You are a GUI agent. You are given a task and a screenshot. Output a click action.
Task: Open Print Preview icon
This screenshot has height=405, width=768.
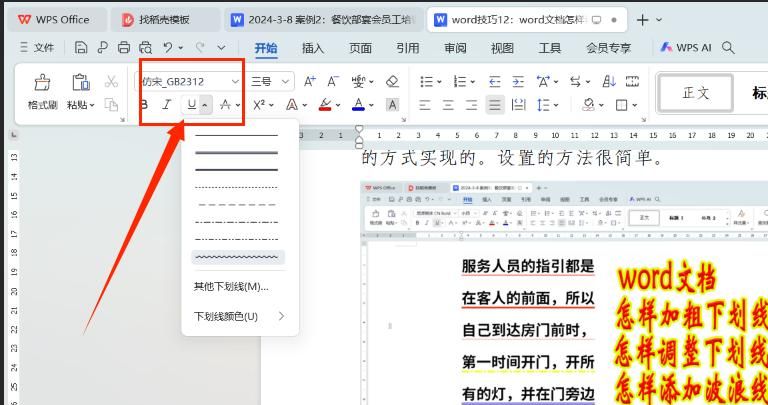(145, 48)
